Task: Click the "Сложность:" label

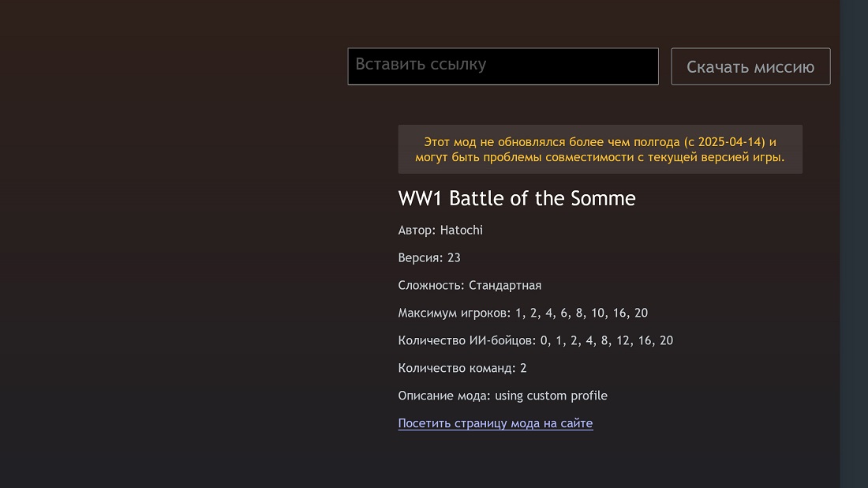Action: pos(432,286)
